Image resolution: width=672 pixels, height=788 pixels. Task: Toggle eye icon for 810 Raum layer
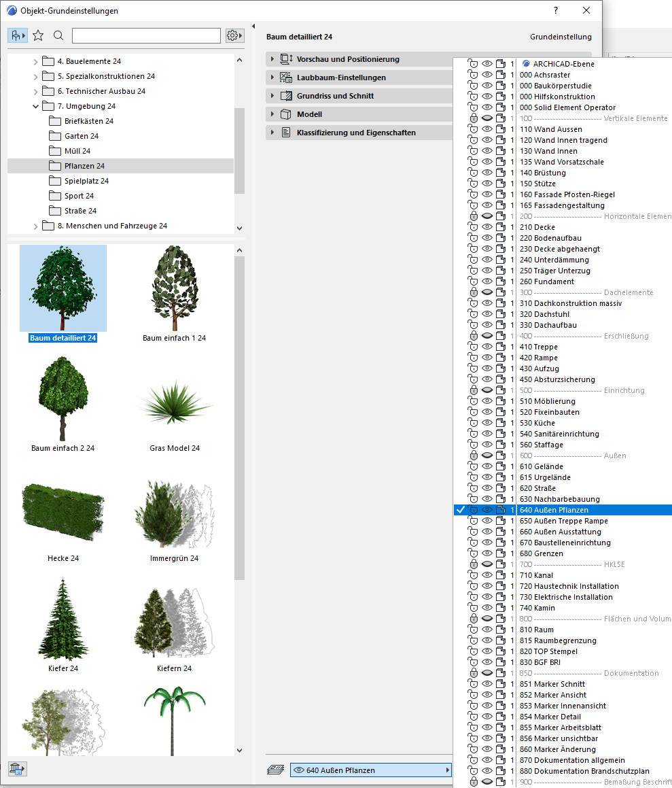[487, 630]
